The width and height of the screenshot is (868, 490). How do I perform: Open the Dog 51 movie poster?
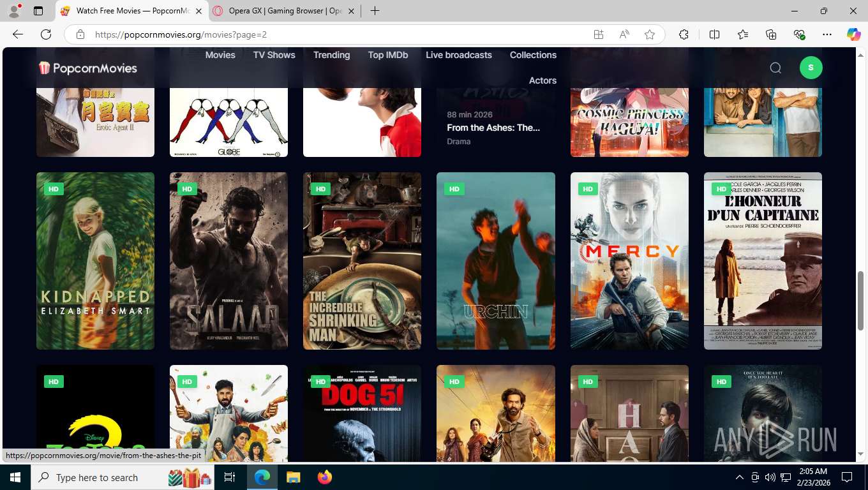[x=362, y=413]
